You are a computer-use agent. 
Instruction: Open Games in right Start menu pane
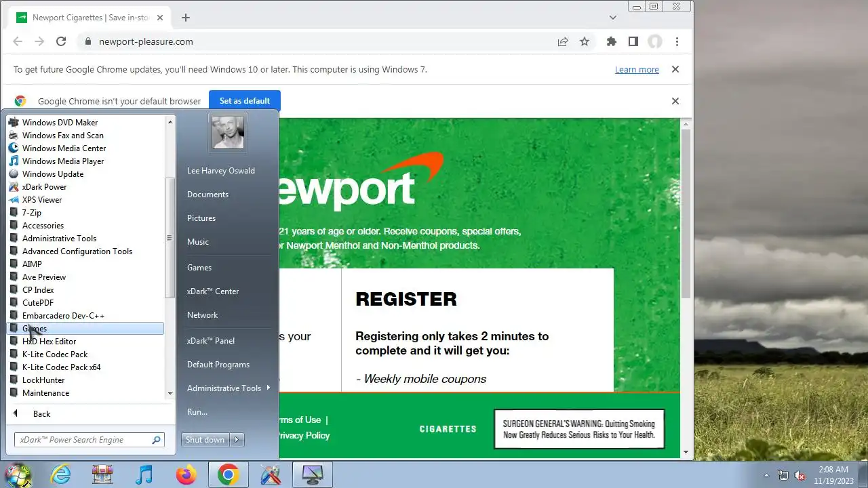click(x=199, y=268)
